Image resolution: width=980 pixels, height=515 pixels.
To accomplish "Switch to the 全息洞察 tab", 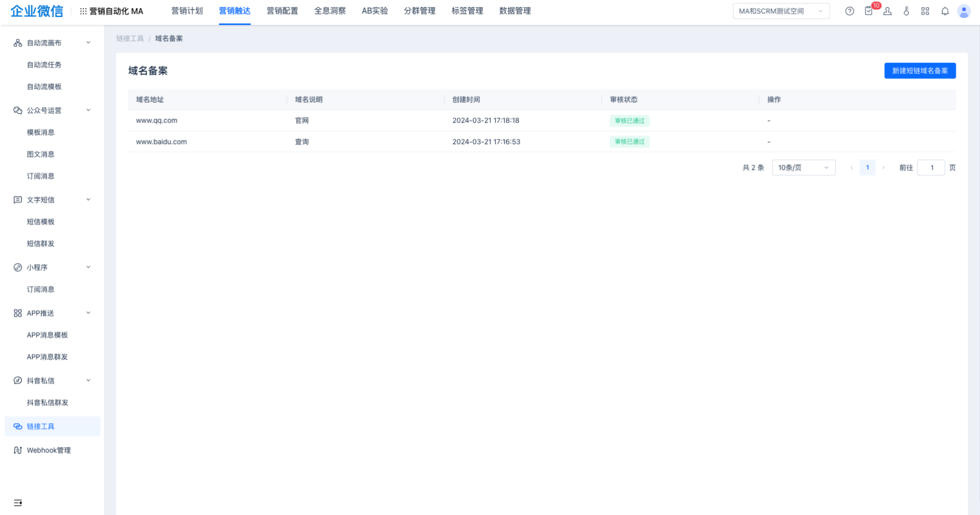I will pyautogui.click(x=330, y=11).
